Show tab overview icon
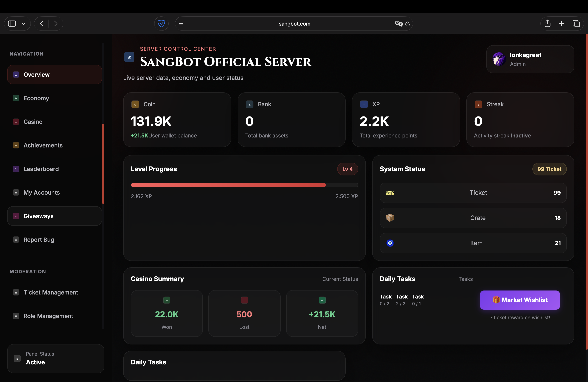588x382 pixels. 576,24
